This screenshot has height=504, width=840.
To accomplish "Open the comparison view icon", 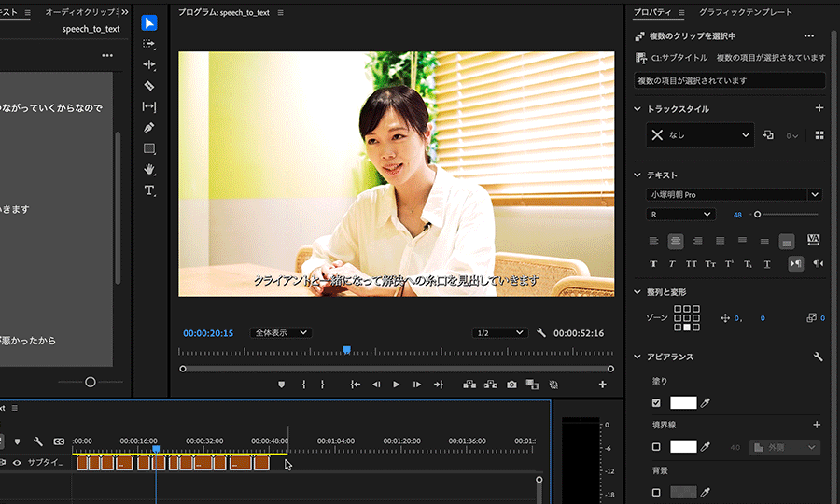I will (532, 385).
